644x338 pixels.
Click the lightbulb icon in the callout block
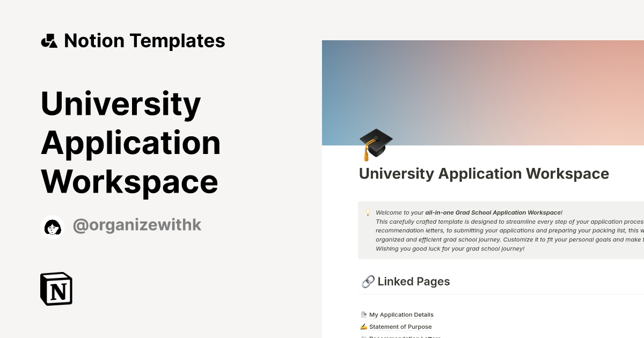click(x=368, y=212)
